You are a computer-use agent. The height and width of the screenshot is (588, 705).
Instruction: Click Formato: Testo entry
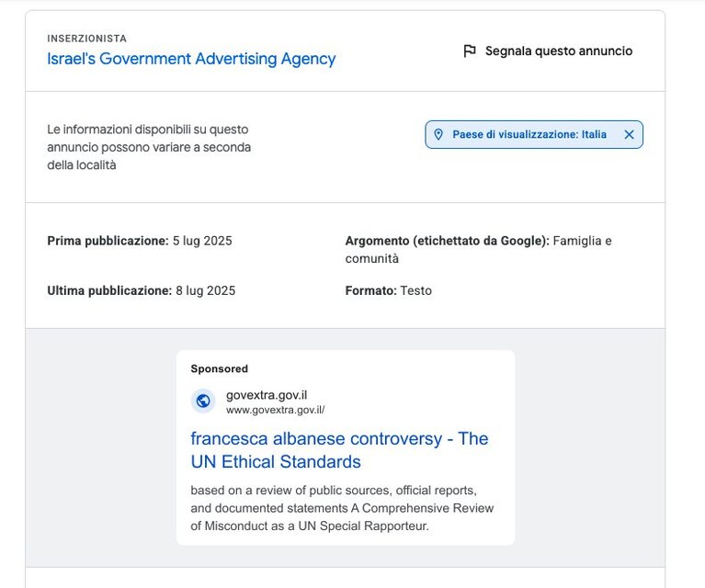point(389,291)
